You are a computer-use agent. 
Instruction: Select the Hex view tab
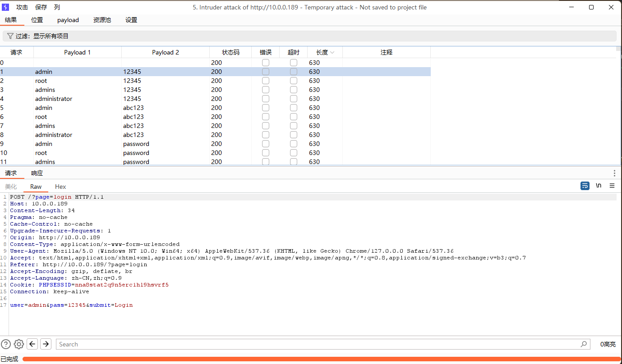click(x=60, y=187)
